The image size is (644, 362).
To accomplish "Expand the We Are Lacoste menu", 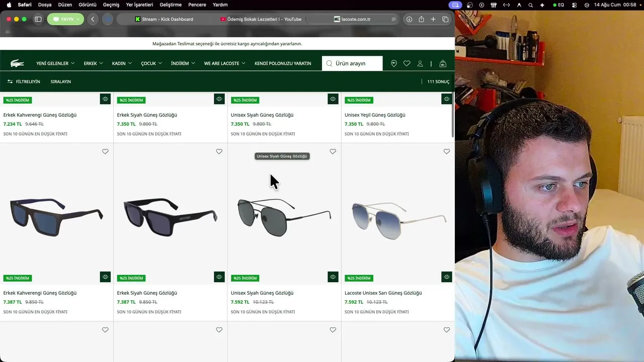I will coord(224,63).
